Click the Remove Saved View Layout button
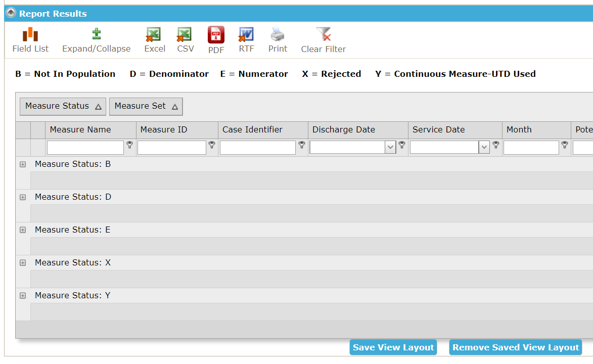The height and width of the screenshot is (364, 593). pyautogui.click(x=516, y=347)
